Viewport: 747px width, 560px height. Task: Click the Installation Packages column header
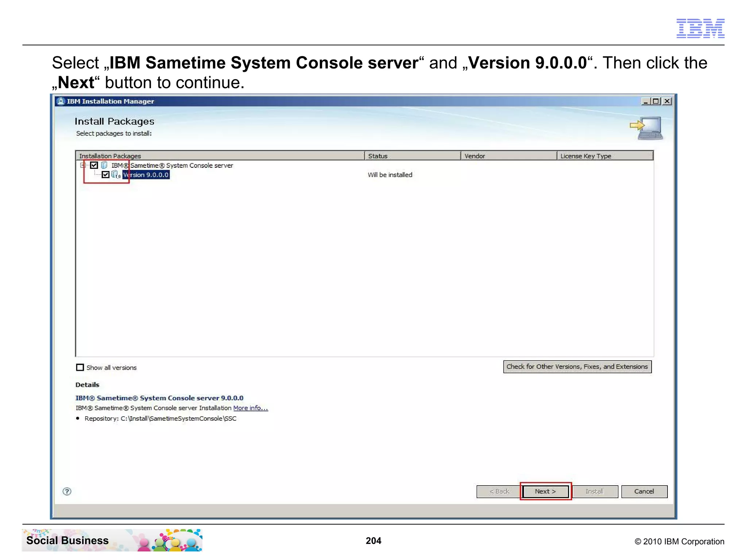220,156
